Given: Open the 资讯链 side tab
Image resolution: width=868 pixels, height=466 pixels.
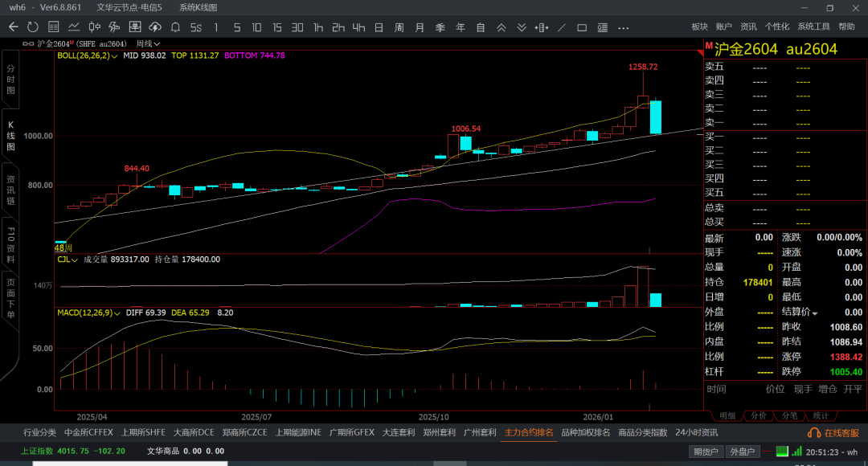Looking at the screenshot, I should click(x=10, y=190).
